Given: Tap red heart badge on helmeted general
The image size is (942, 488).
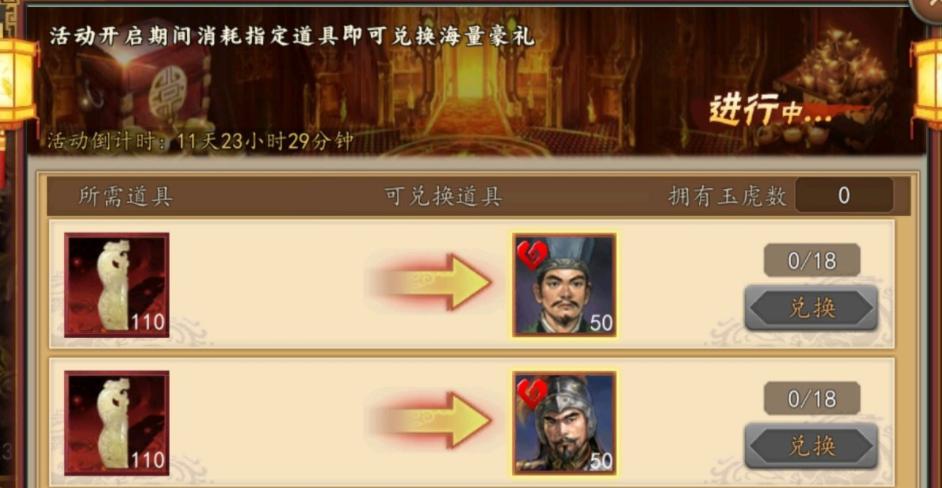Looking at the screenshot, I should tap(532, 393).
